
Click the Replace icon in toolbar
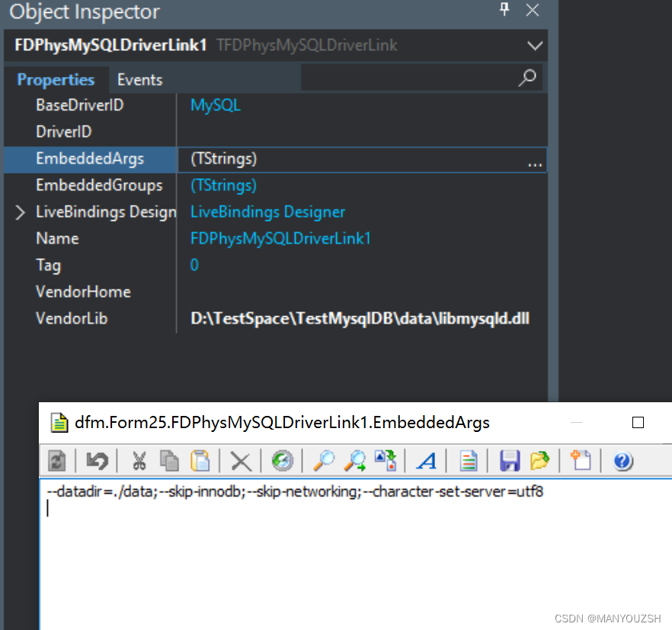386,461
